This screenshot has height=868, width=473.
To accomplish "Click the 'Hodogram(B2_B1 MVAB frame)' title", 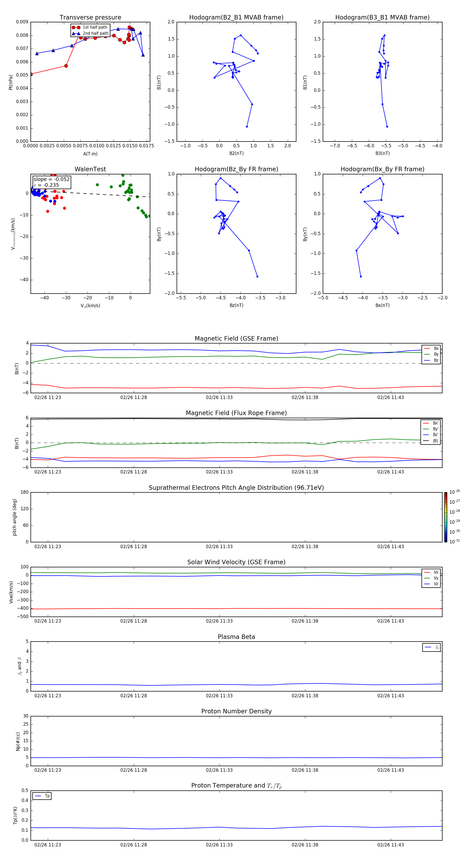I will 236,18.
